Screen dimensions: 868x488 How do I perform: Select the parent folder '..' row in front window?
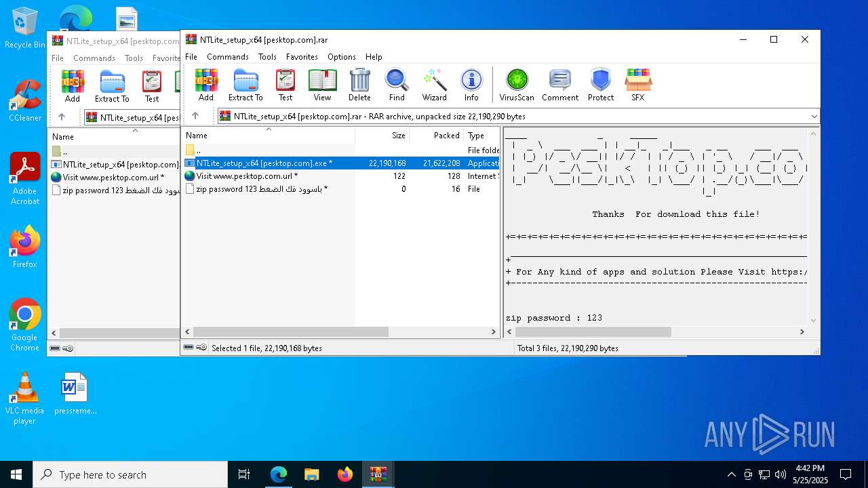[x=341, y=150]
